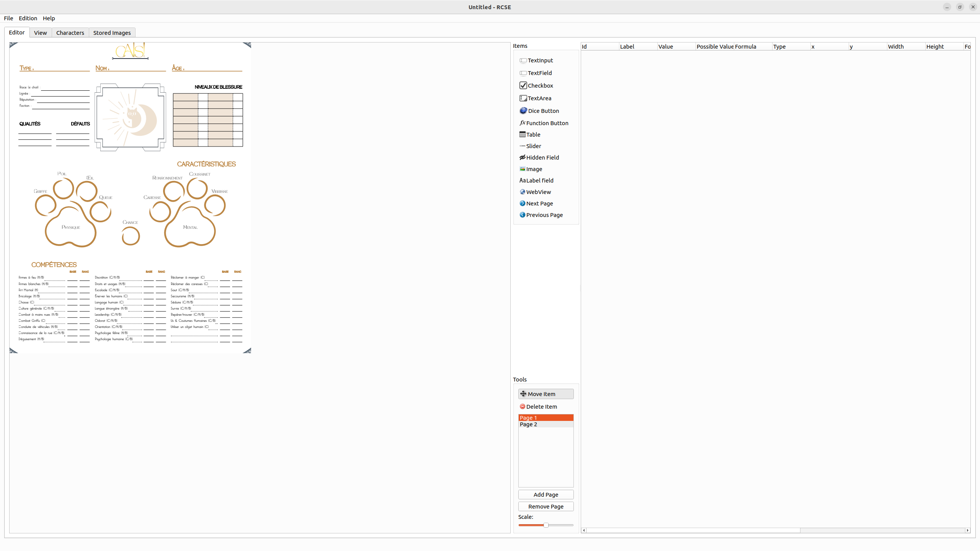The image size is (980, 551).
Task: Switch to the Characters tab
Action: 70,33
